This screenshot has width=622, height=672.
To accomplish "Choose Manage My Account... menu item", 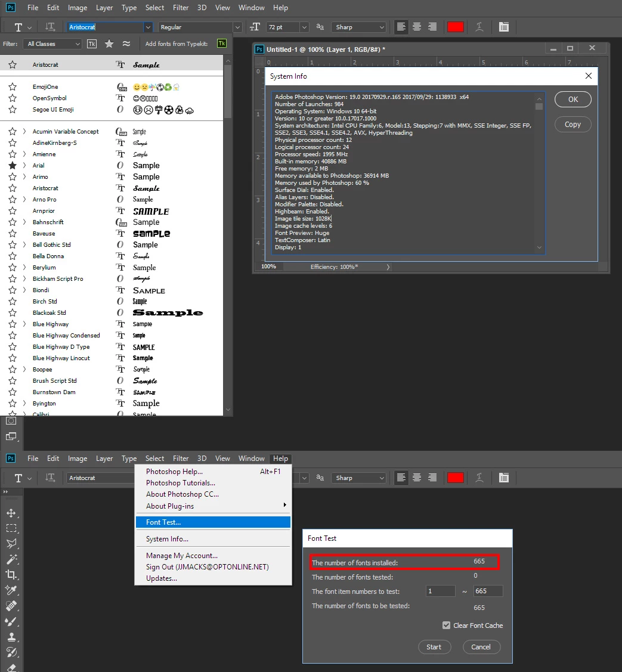I will tap(213, 556).
